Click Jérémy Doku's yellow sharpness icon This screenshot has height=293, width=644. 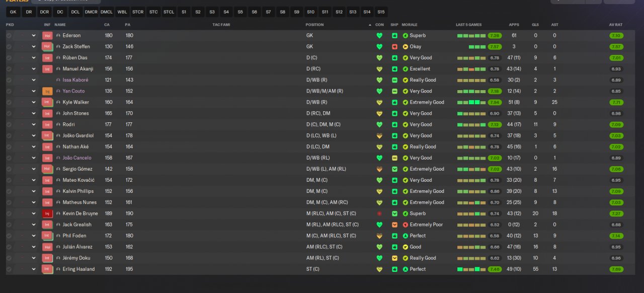coord(395,258)
